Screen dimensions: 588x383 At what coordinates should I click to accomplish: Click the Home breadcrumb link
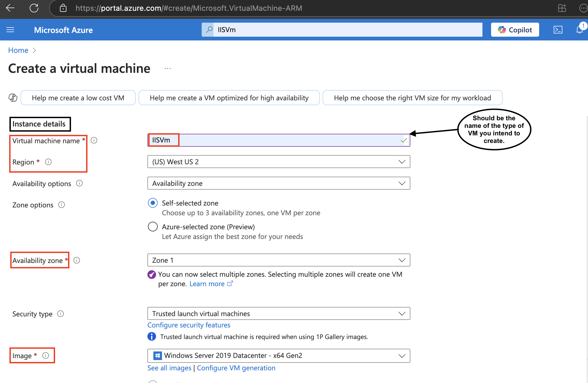[18, 50]
